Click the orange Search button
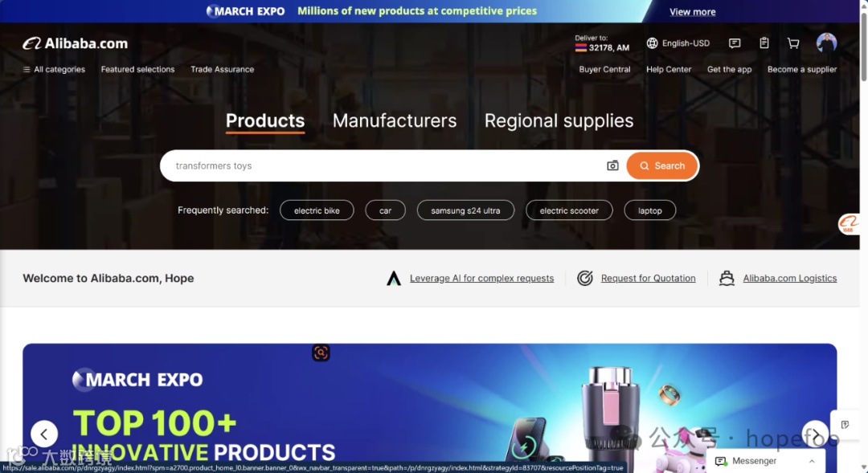The width and height of the screenshot is (868, 473). click(662, 165)
